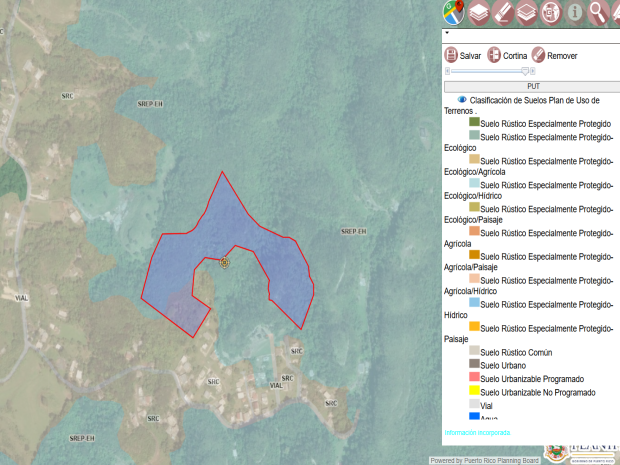The image size is (620, 465).
Task: Open the magnifier search tool
Action: [x=598, y=12]
